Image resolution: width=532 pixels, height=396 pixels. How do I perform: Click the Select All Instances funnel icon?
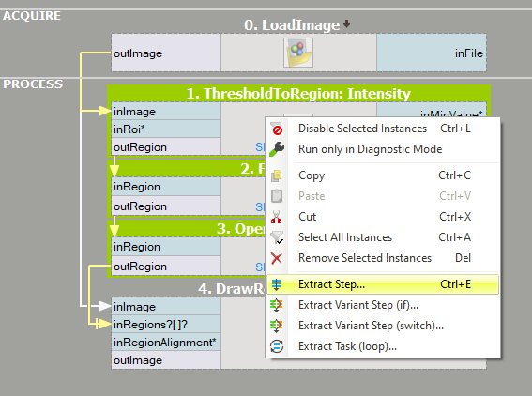click(x=277, y=237)
